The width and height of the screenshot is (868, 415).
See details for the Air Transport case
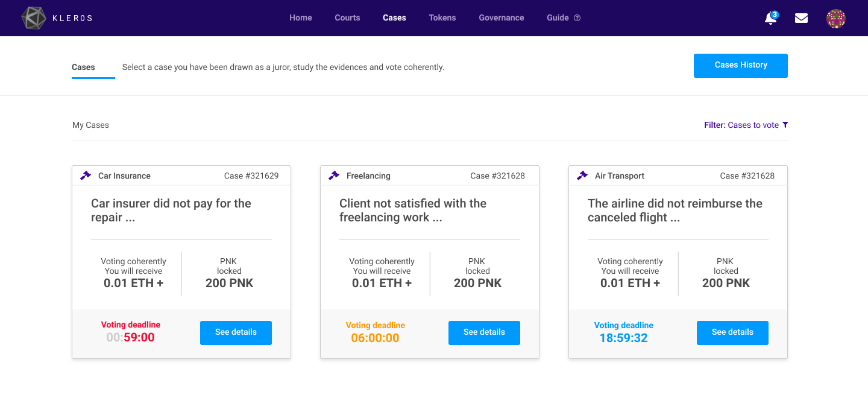click(x=732, y=332)
